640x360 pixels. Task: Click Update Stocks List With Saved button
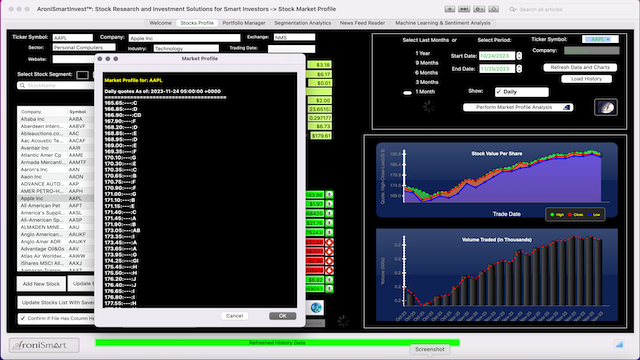[56, 302]
